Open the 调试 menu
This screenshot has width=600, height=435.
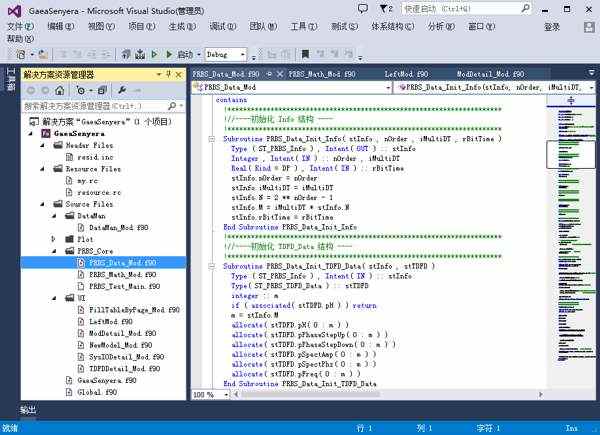223,26
